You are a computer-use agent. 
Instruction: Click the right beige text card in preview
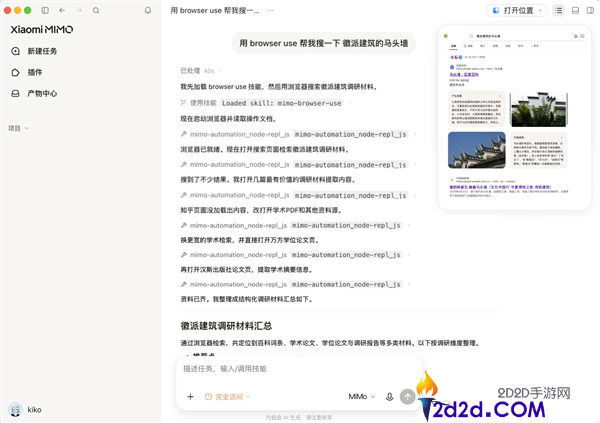(x=539, y=150)
